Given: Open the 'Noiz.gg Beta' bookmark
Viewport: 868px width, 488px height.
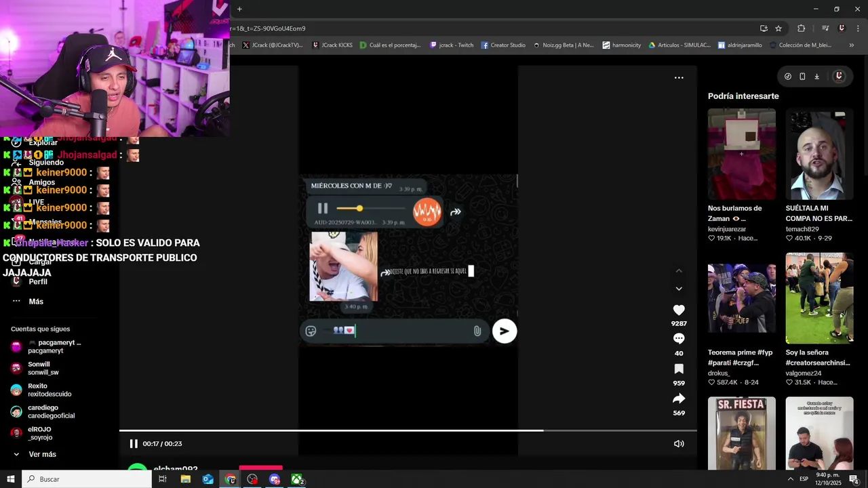Looking at the screenshot, I should pos(564,45).
